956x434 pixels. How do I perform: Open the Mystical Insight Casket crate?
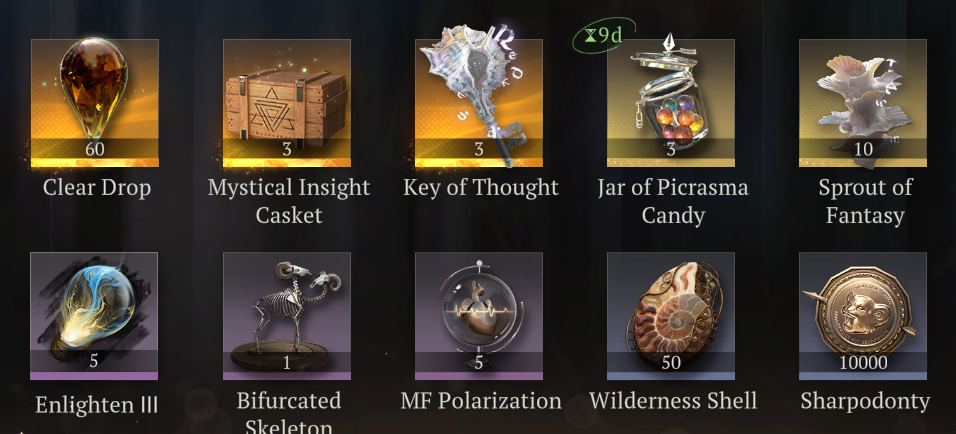click(x=287, y=102)
